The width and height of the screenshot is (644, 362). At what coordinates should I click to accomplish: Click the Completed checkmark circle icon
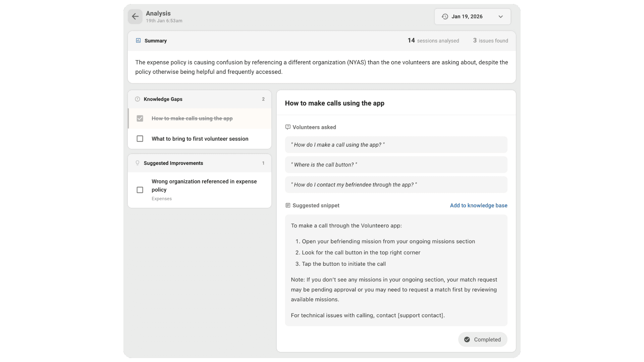[x=467, y=340]
